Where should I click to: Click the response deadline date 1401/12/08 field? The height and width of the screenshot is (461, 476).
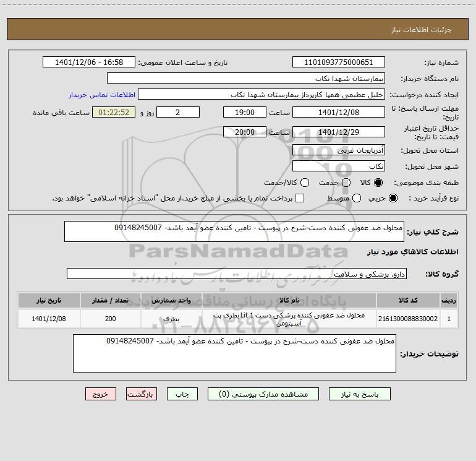tap(339, 112)
